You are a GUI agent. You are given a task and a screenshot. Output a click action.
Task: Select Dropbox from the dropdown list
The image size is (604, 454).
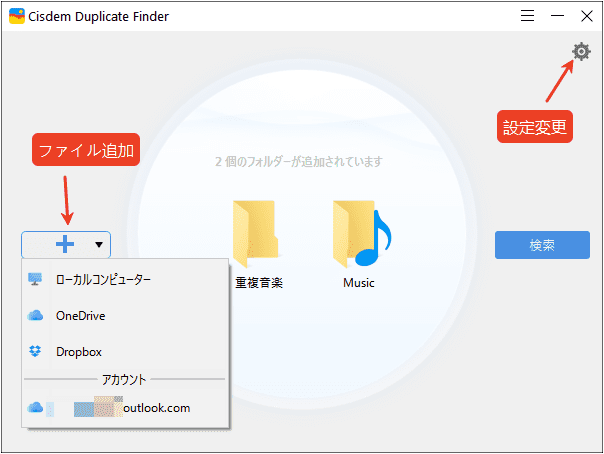point(125,352)
